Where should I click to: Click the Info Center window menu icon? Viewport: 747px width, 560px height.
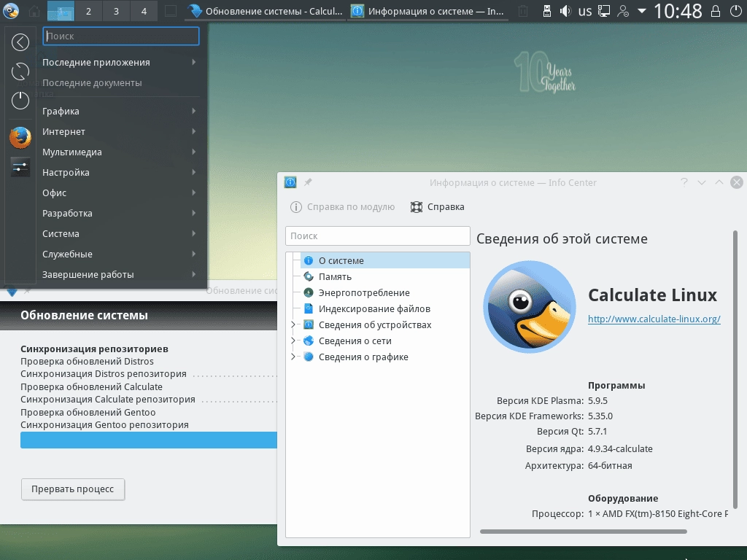[x=290, y=182]
